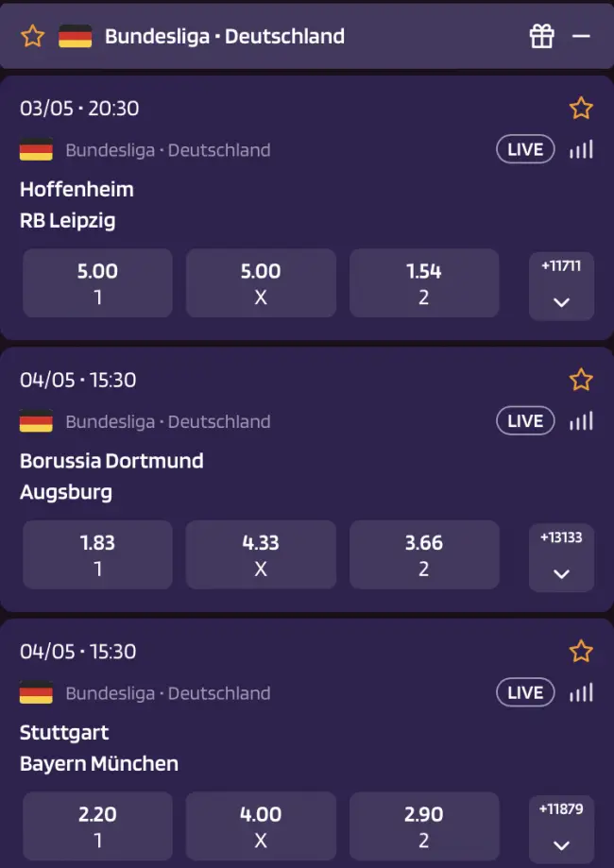Bet on RB Leipzig win at 1.54
Screen dimensions: 614x868
(x=424, y=282)
